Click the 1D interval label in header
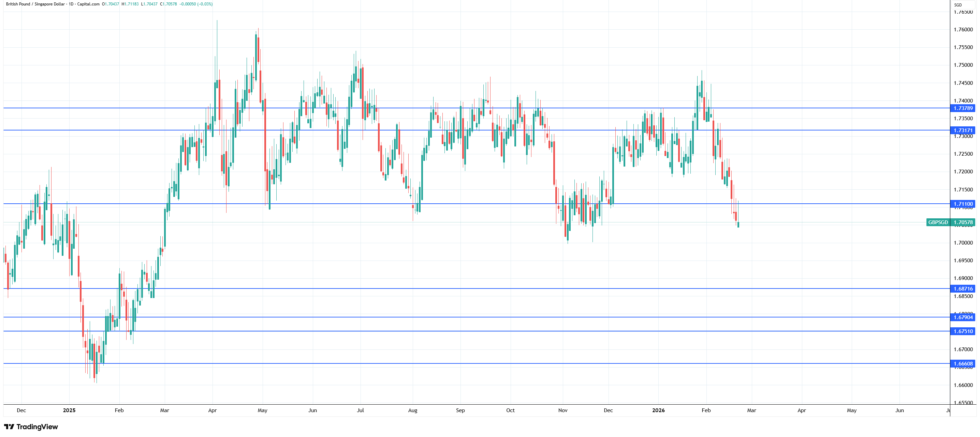This screenshot has height=437, width=980. pos(71,4)
